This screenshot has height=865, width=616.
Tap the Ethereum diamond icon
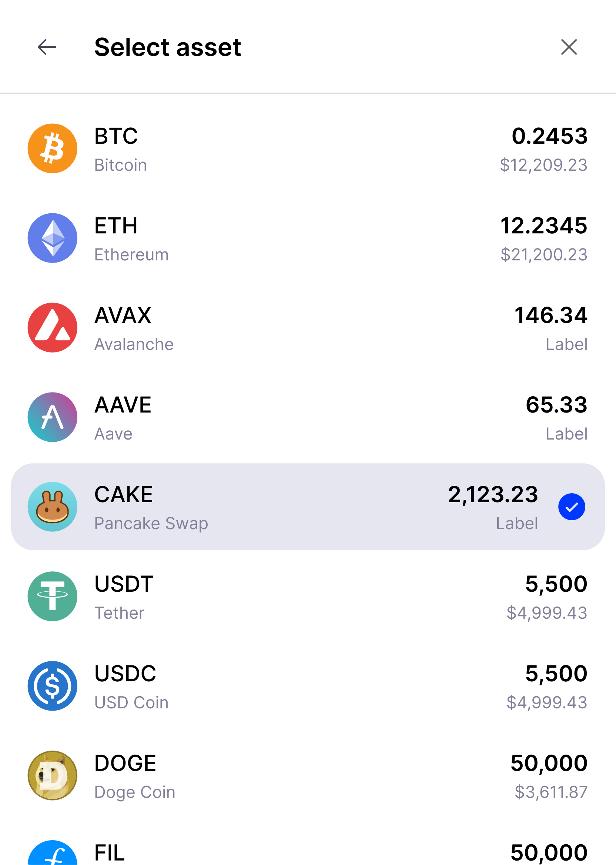pos(52,238)
